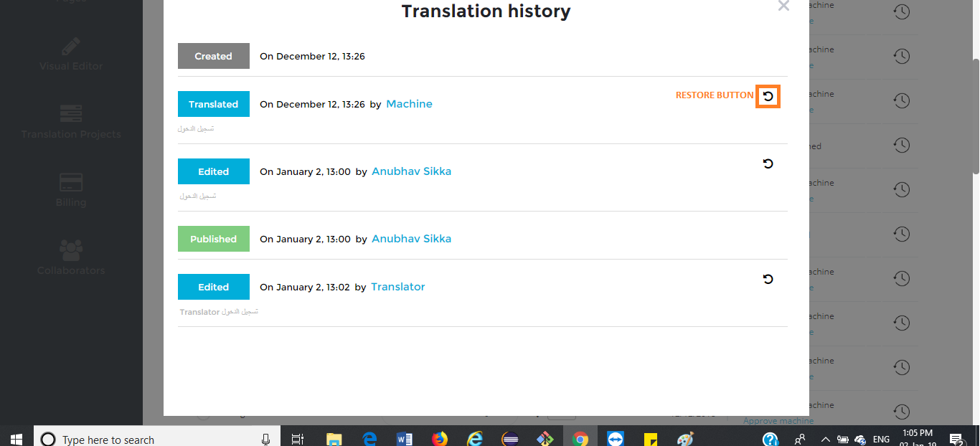Open the Machine author link
The image size is (980, 446).
point(409,104)
